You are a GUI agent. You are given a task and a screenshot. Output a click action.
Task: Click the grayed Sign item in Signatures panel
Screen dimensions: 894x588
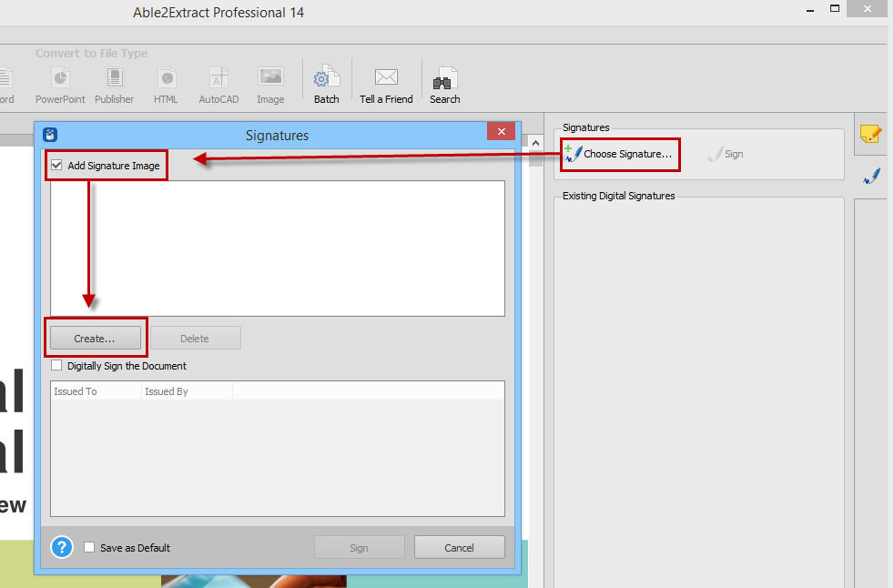point(726,154)
